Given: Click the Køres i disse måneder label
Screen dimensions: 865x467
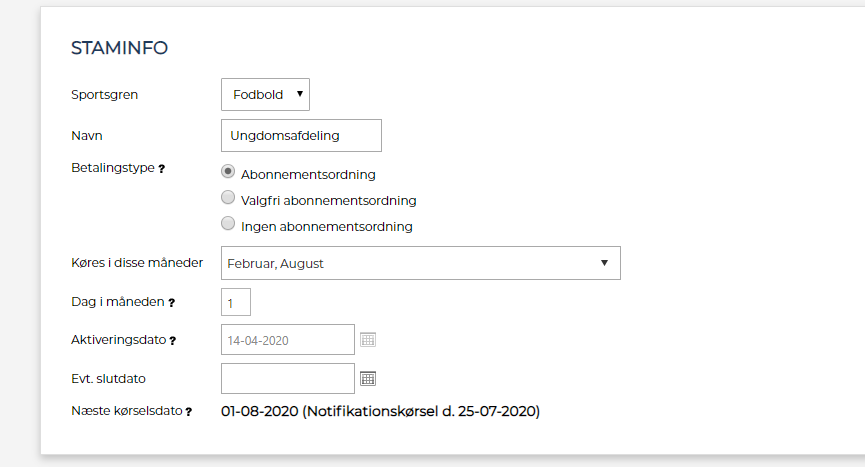Looking at the screenshot, I should pos(137,263).
